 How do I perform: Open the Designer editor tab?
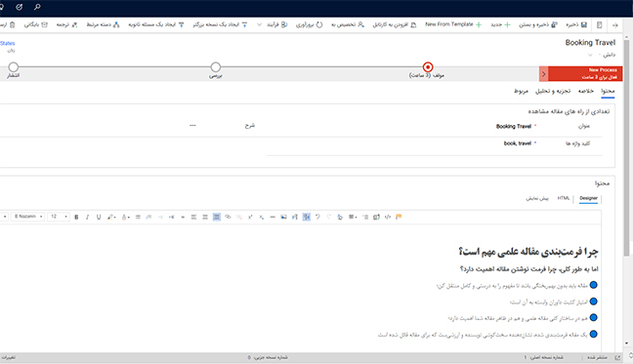click(x=588, y=198)
